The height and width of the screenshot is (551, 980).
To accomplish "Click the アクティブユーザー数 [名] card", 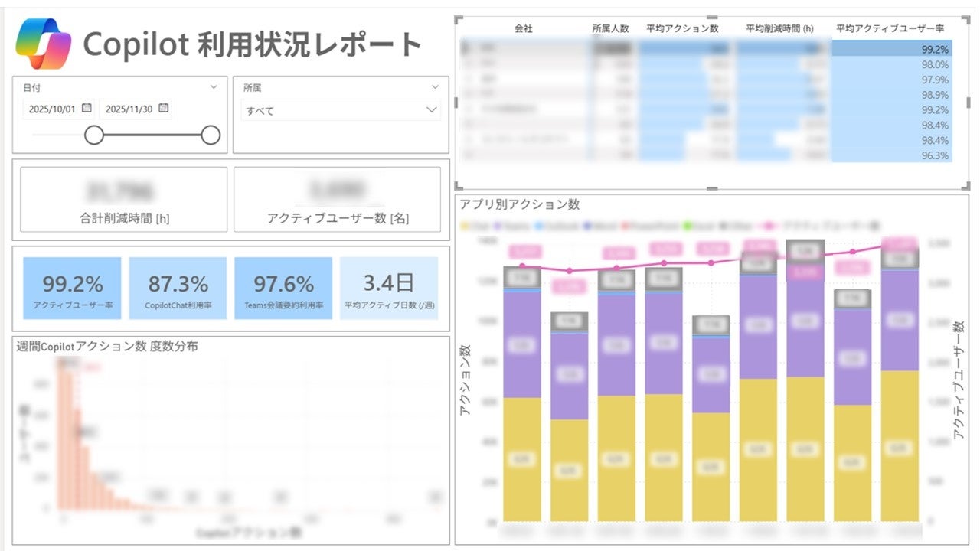I will 338,199.
